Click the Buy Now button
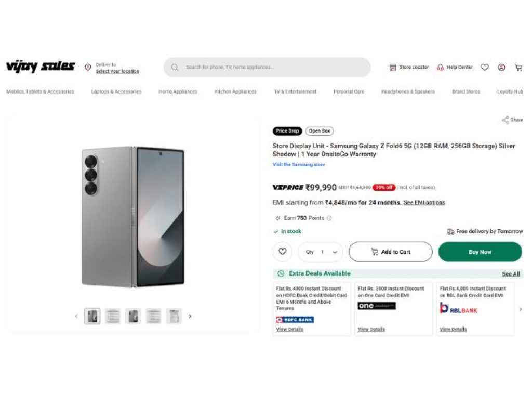 (480, 252)
